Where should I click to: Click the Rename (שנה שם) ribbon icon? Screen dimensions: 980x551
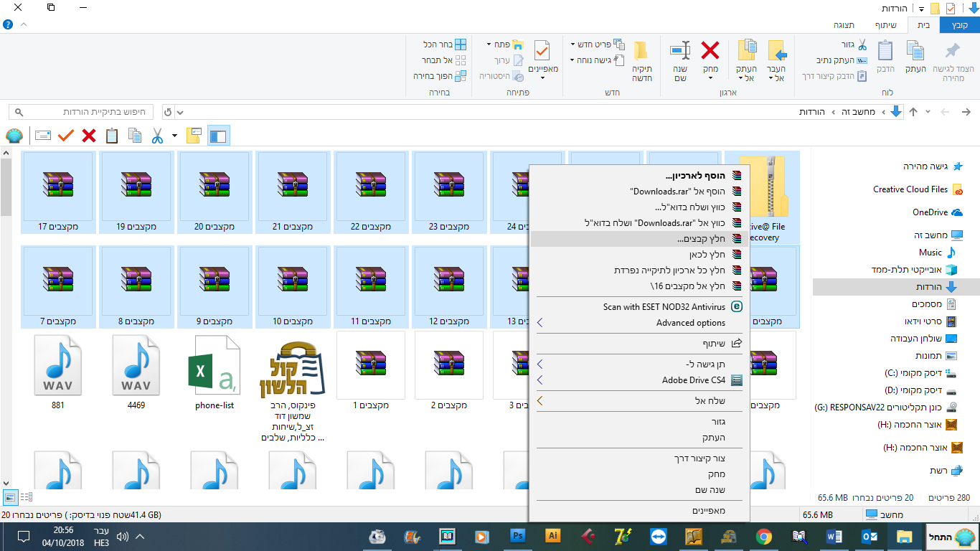(680, 60)
